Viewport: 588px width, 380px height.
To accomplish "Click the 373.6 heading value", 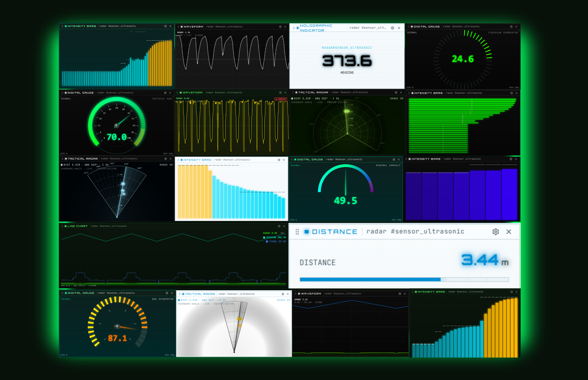I will pos(347,61).
